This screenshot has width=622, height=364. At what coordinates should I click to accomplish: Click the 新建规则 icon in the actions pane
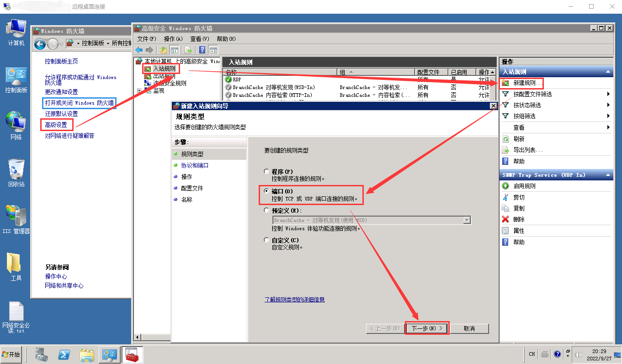[505, 83]
